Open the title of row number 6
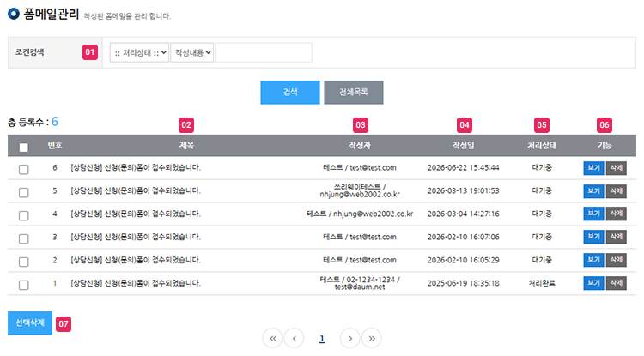This screenshot has height=356, width=644. (136, 168)
